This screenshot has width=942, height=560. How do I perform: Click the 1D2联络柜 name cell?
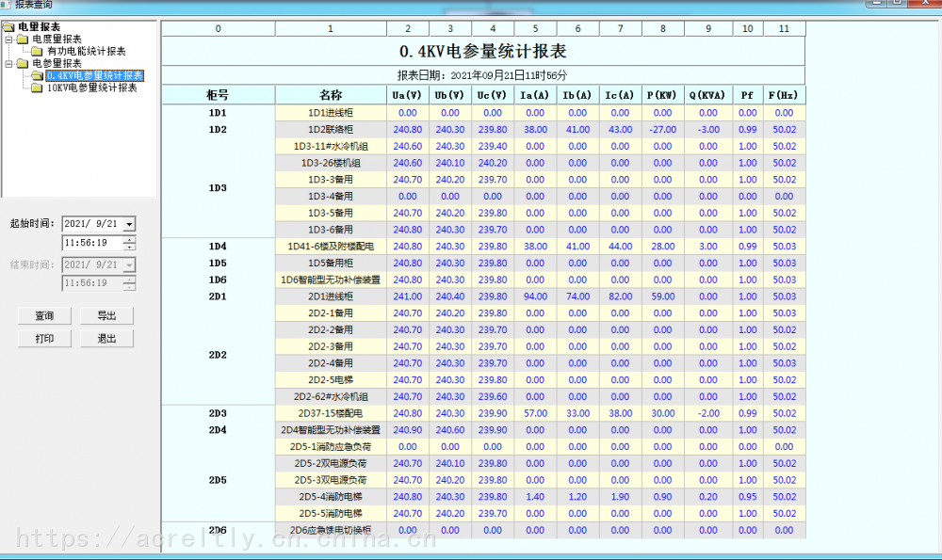point(331,130)
